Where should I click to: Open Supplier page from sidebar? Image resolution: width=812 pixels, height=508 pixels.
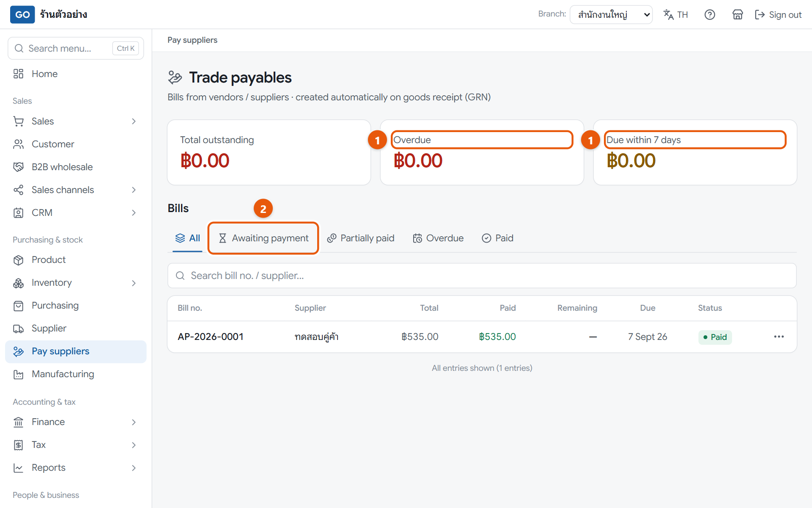point(76,329)
